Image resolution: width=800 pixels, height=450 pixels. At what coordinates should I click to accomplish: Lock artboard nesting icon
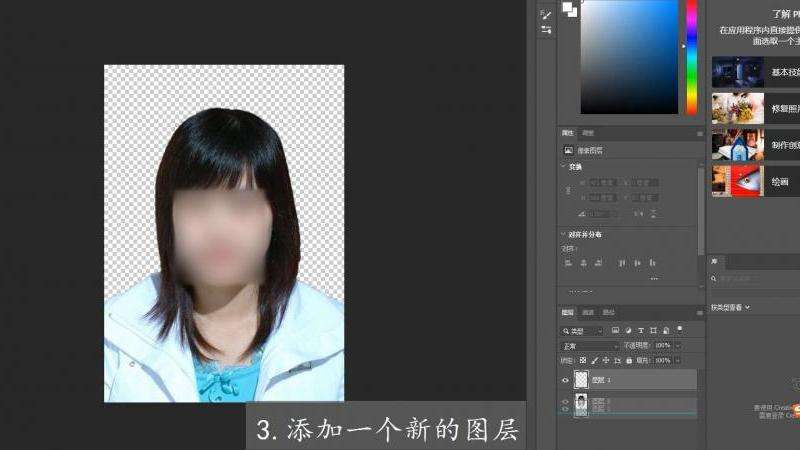(617, 361)
